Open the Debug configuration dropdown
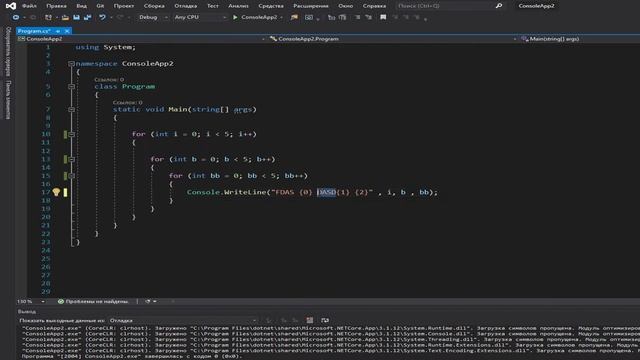 [153, 17]
